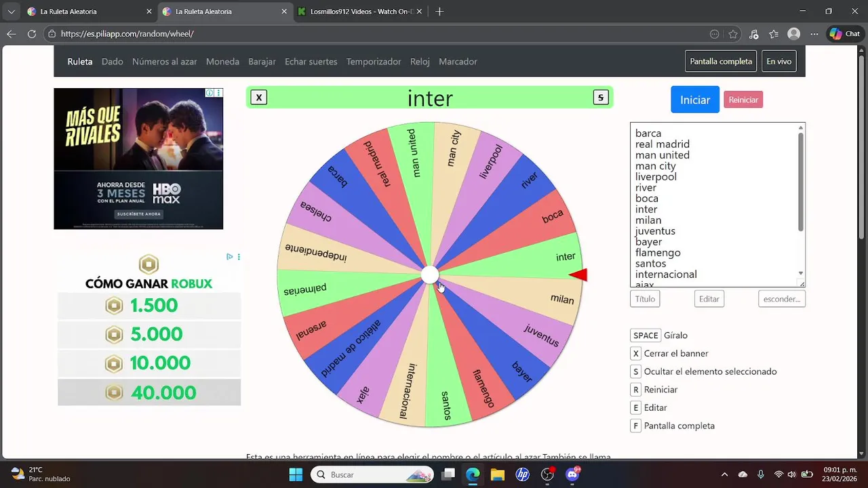Open Pantalla completa from the top bar
This screenshot has height=488, width=868.
click(721, 61)
